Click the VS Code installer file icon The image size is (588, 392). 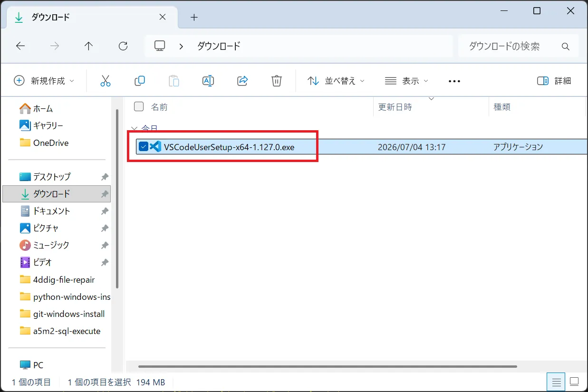click(x=155, y=147)
